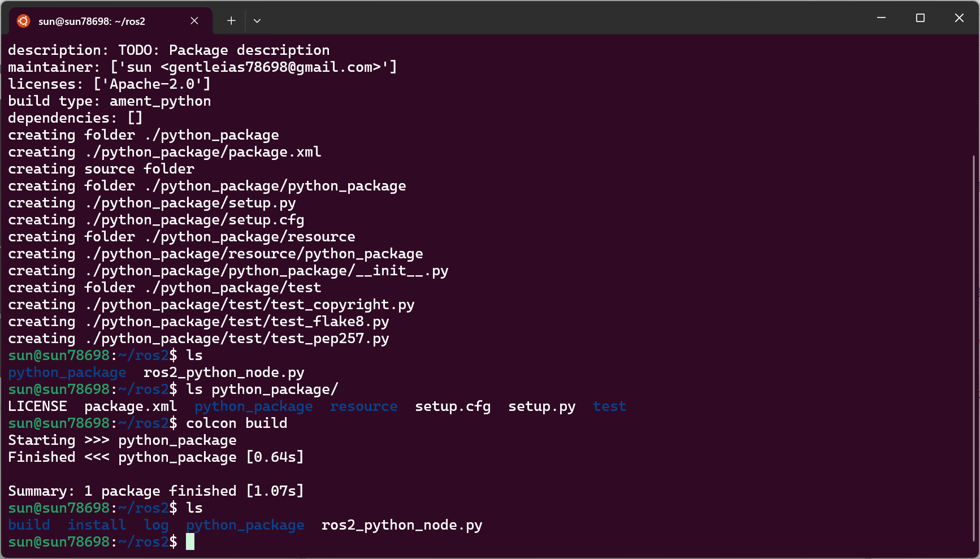Open a new terminal tab with the plus button
The width and height of the screenshot is (980, 559).
coord(231,20)
